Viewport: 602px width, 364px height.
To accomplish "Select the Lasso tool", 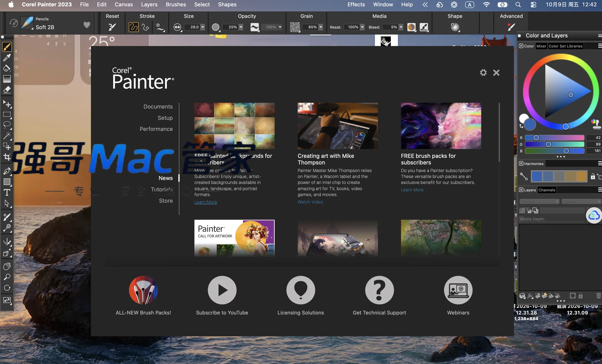I will click(x=7, y=125).
